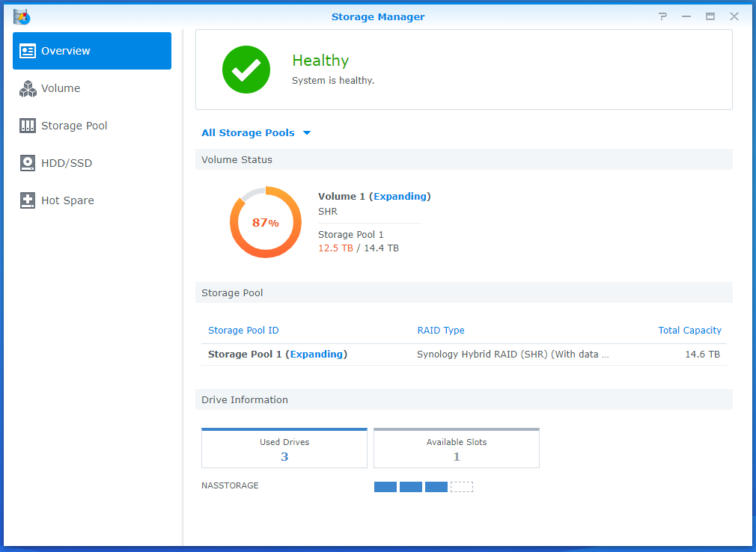This screenshot has height=552, width=756.
Task: Click the third used drive slot icon
Action: pyautogui.click(x=436, y=486)
